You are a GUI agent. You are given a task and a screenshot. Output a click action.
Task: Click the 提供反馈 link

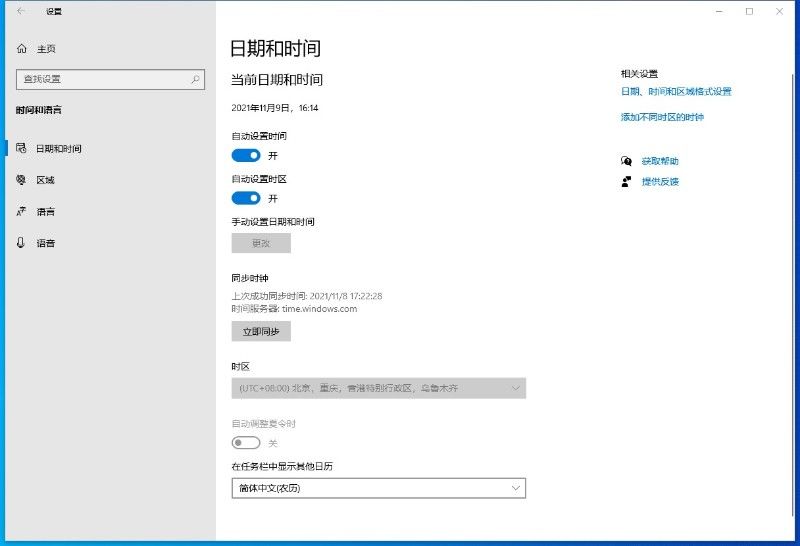pos(660,182)
